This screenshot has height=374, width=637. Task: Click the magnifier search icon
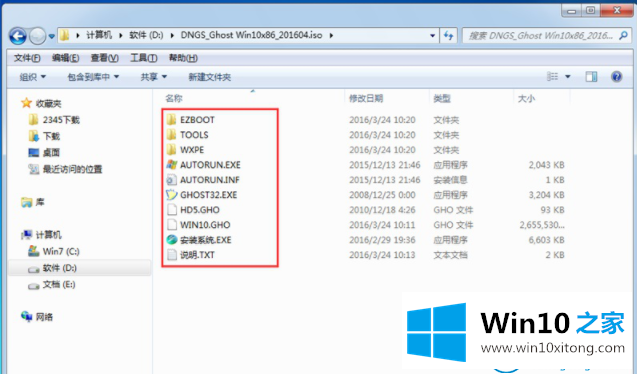(x=624, y=36)
